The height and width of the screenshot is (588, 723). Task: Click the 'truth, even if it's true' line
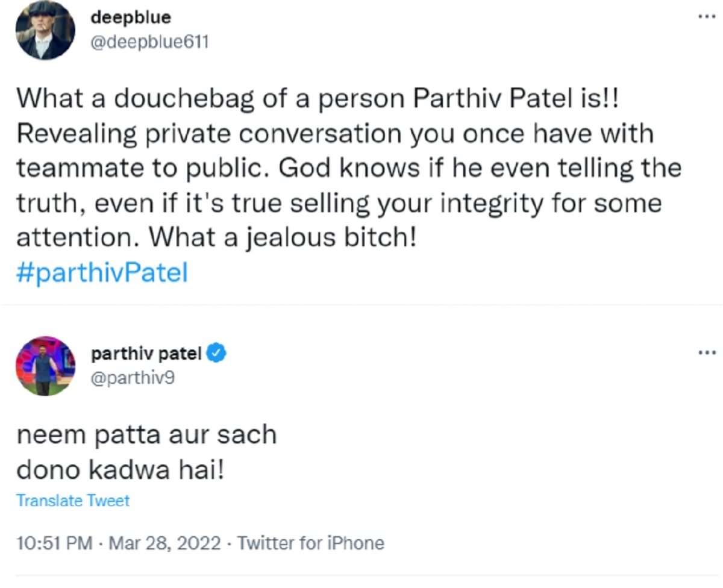339,203
